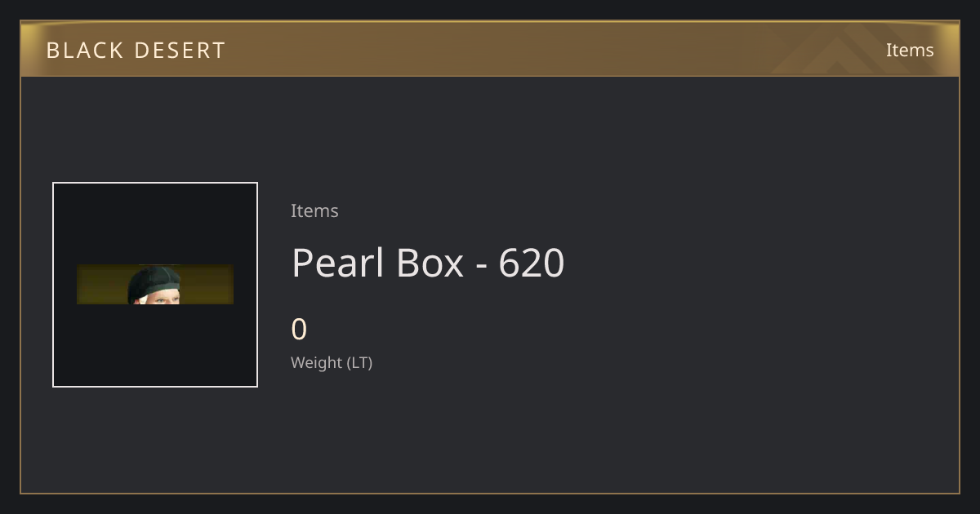The width and height of the screenshot is (980, 514).
Task: Click the number 620 in the title
Action: point(532,264)
